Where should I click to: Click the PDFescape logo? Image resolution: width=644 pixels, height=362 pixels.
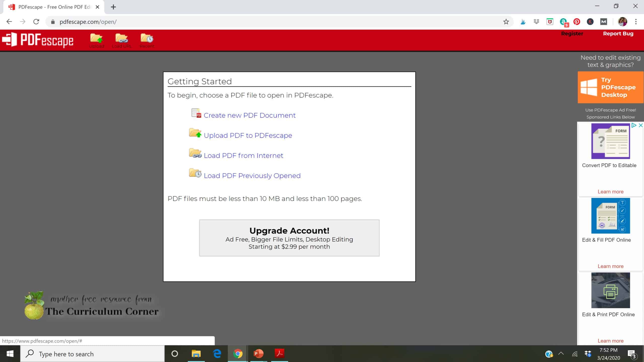point(38,40)
